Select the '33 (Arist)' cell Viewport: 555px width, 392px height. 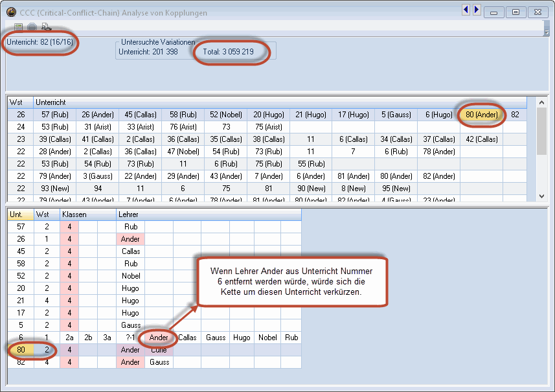point(141,127)
